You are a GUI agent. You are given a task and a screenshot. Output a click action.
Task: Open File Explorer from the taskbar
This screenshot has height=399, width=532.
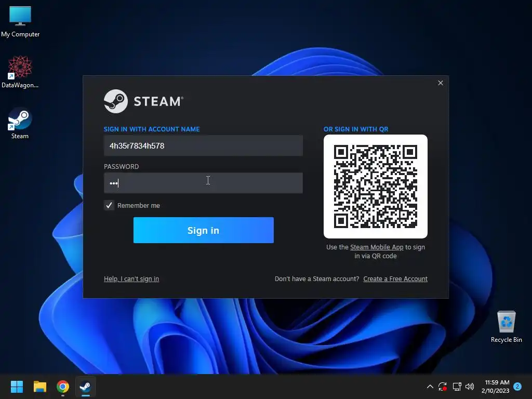[x=39, y=387]
